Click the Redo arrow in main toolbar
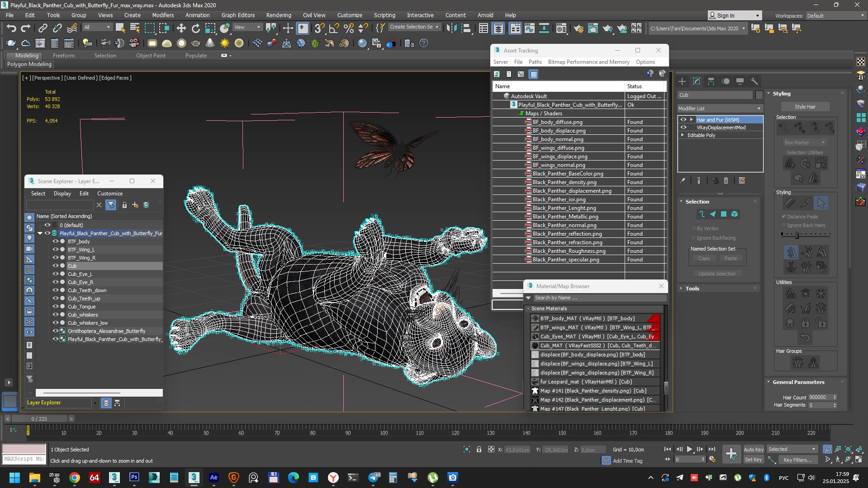This screenshot has height=488, width=868. coord(26,28)
